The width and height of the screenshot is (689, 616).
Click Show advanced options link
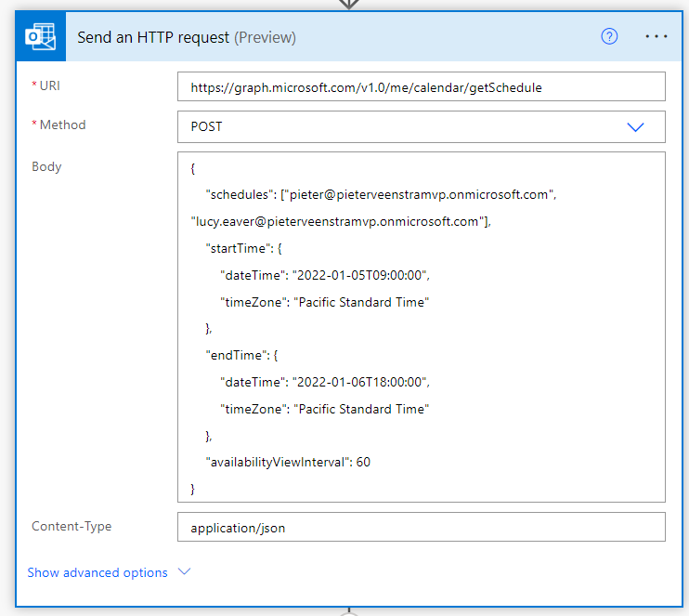tap(97, 572)
